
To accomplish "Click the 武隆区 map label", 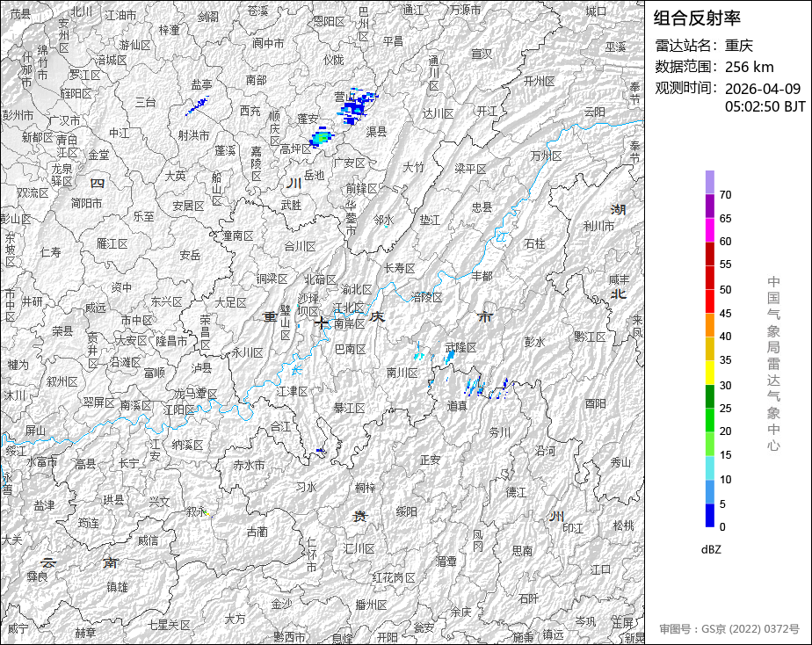I will coord(460,348).
